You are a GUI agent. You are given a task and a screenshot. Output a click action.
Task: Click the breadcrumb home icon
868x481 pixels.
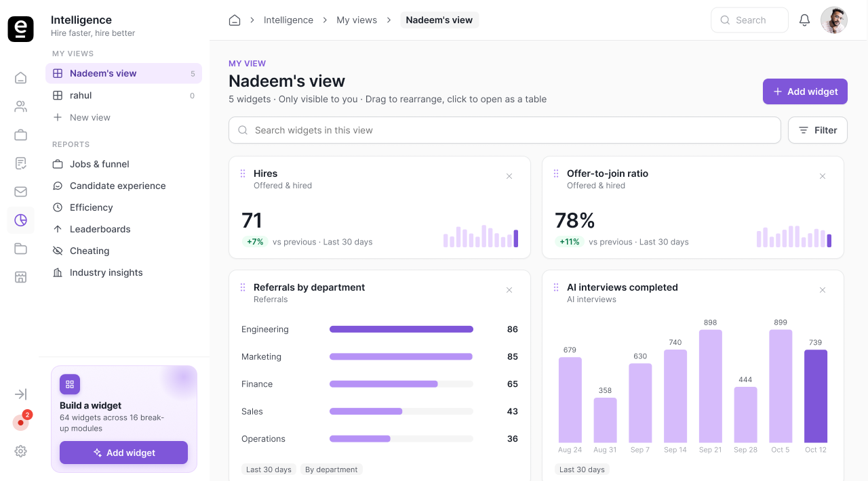pyautogui.click(x=235, y=20)
